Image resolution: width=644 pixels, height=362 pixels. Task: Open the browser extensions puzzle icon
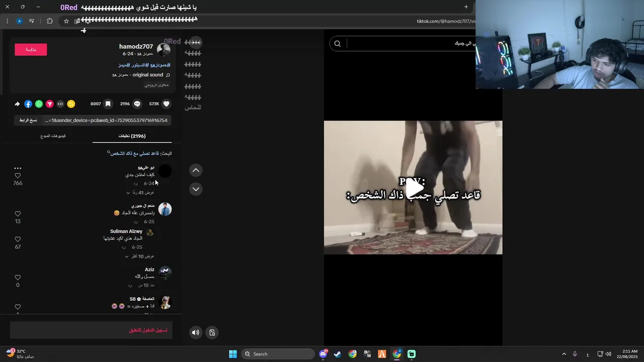point(49,21)
